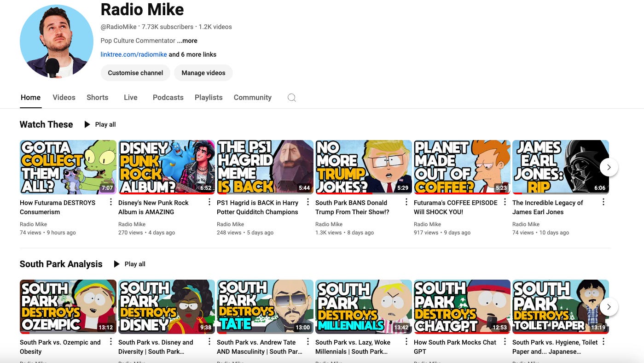The image size is (644, 363).
Task: Open the South Park Analysis section heading
Action: (61, 264)
